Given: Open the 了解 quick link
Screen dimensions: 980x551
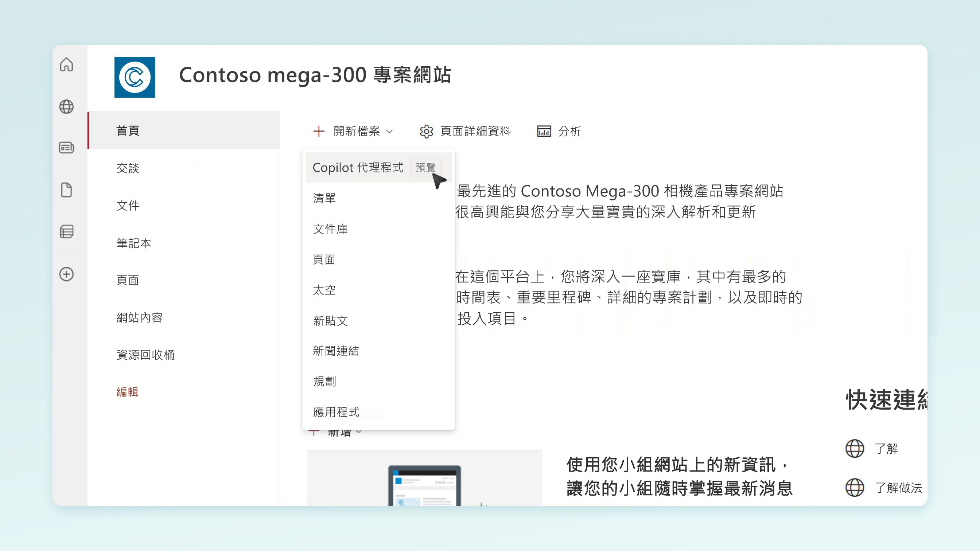Looking at the screenshot, I should [886, 448].
